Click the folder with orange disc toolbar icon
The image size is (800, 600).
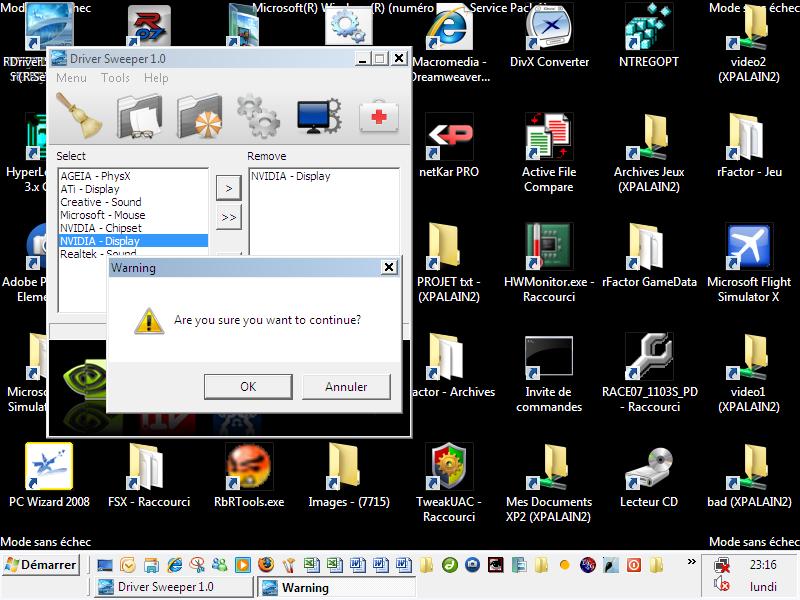click(x=199, y=116)
